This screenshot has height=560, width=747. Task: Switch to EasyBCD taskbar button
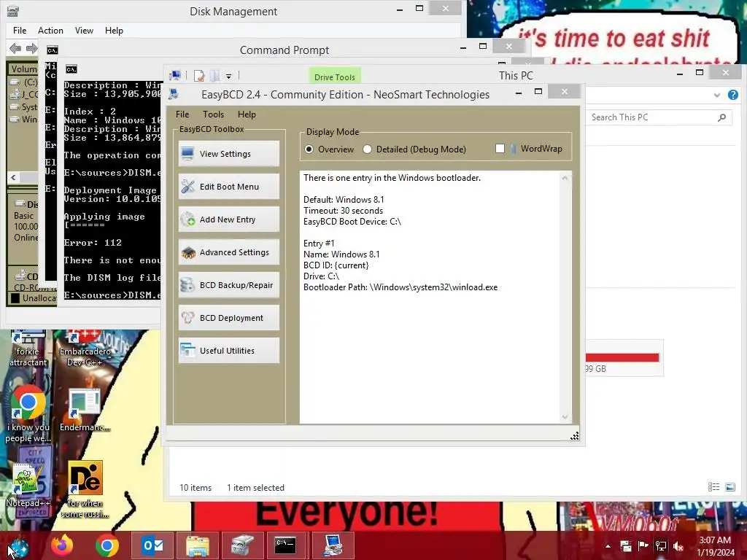[333, 545]
